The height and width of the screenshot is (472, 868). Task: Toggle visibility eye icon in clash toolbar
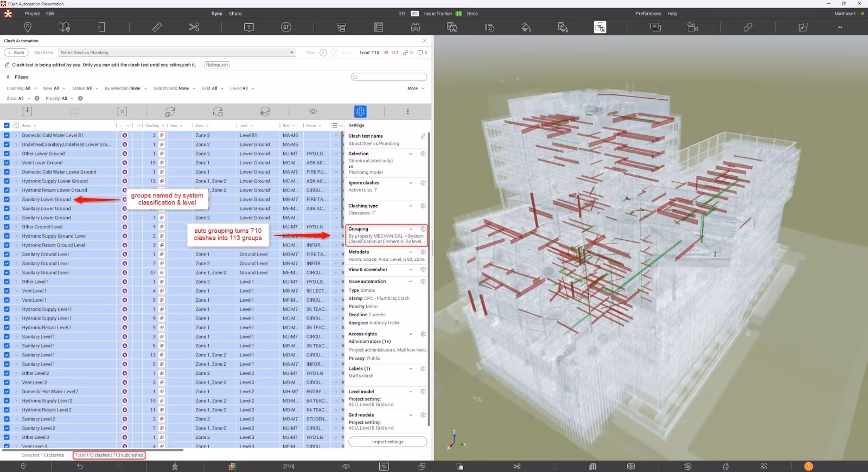pyautogui.click(x=313, y=111)
